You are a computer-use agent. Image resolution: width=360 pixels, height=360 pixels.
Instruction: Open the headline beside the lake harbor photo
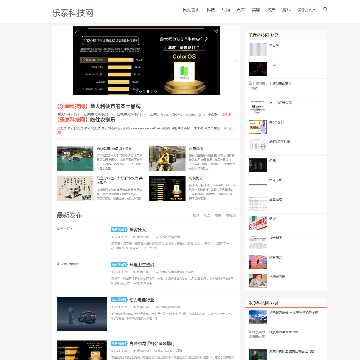tap(114, 148)
